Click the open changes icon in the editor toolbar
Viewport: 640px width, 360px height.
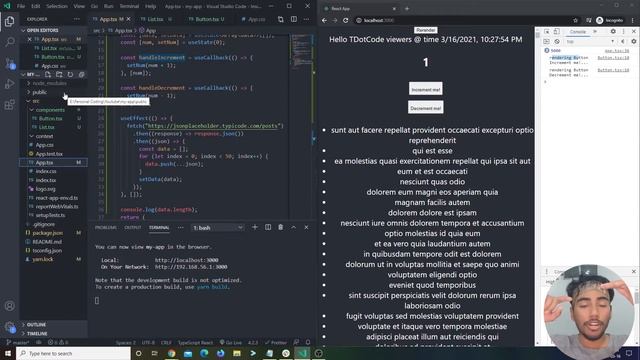(x=280, y=19)
